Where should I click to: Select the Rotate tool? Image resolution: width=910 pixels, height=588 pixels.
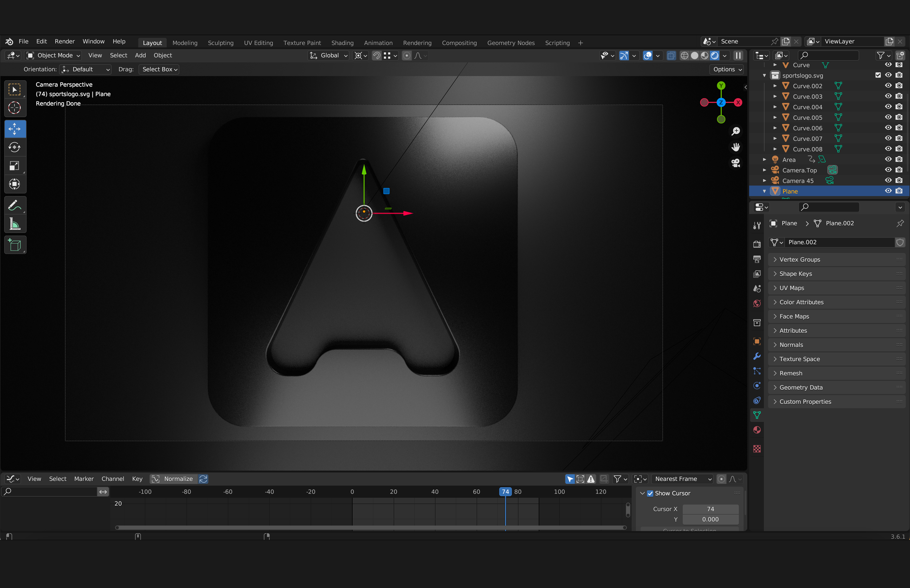coord(15,147)
